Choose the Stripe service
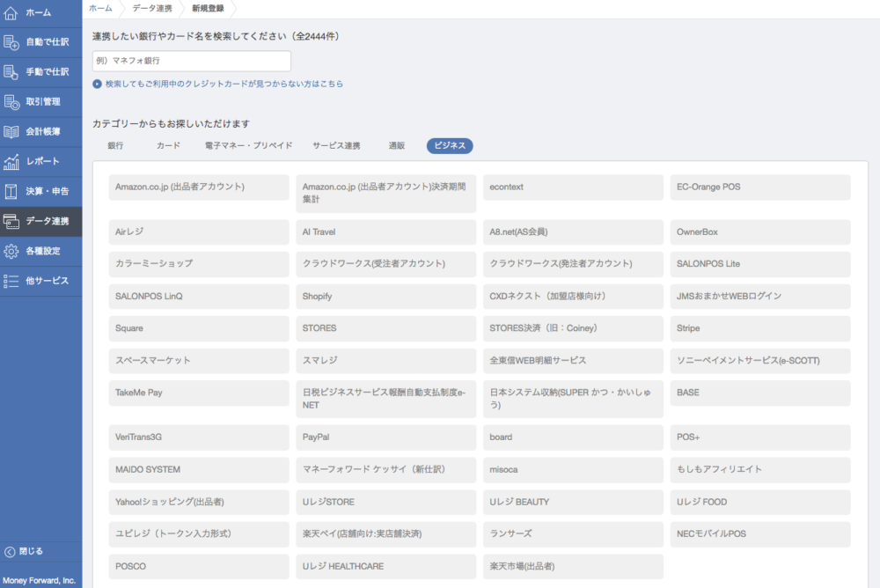 [x=760, y=328]
